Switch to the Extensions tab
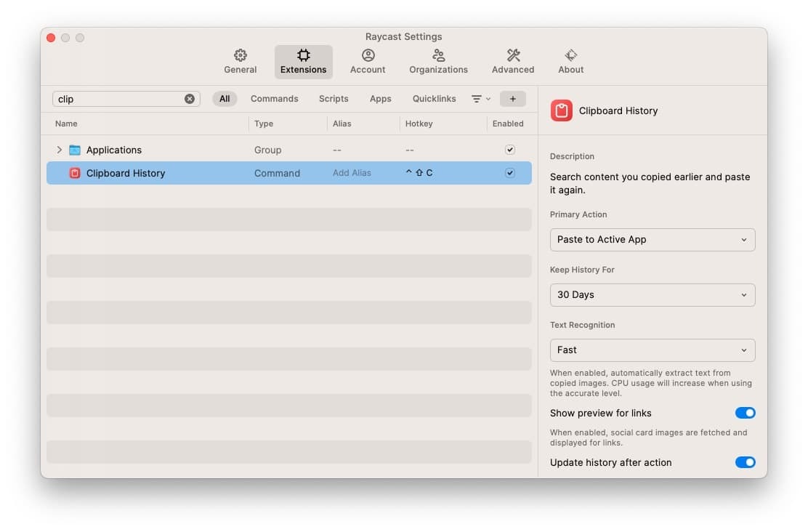Image resolution: width=808 pixels, height=532 pixels. pyautogui.click(x=303, y=62)
